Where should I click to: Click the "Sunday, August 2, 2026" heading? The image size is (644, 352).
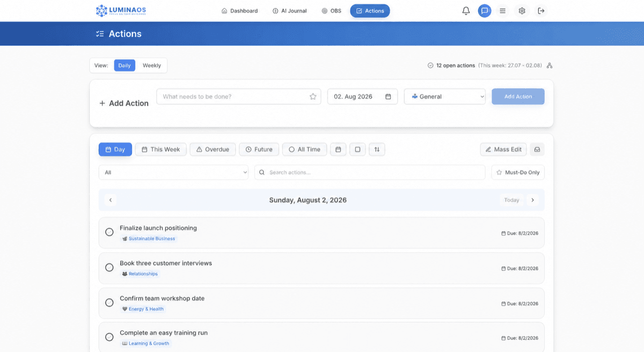[308, 200]
